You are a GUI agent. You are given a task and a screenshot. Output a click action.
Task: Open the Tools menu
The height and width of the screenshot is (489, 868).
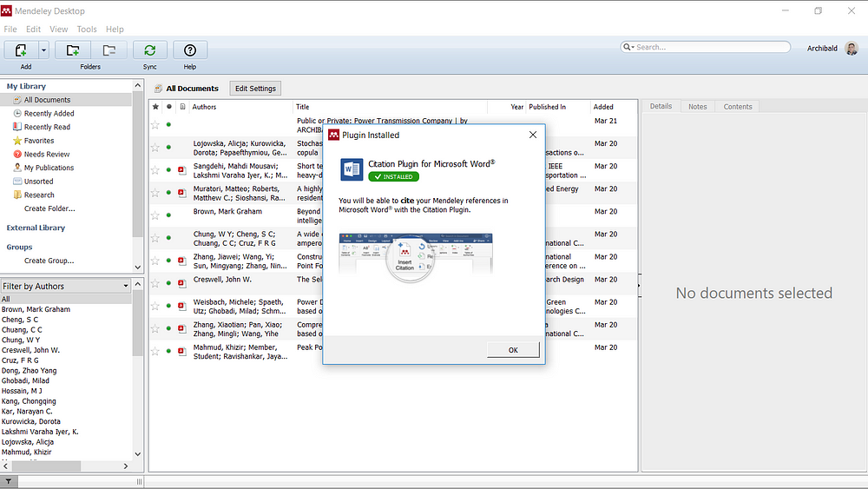pos(87,29)
